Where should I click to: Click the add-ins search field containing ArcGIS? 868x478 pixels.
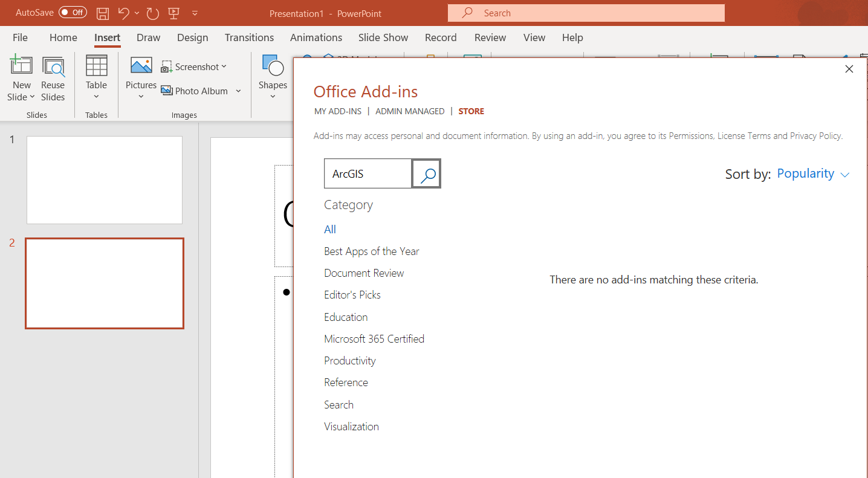(x=368, y=174)
